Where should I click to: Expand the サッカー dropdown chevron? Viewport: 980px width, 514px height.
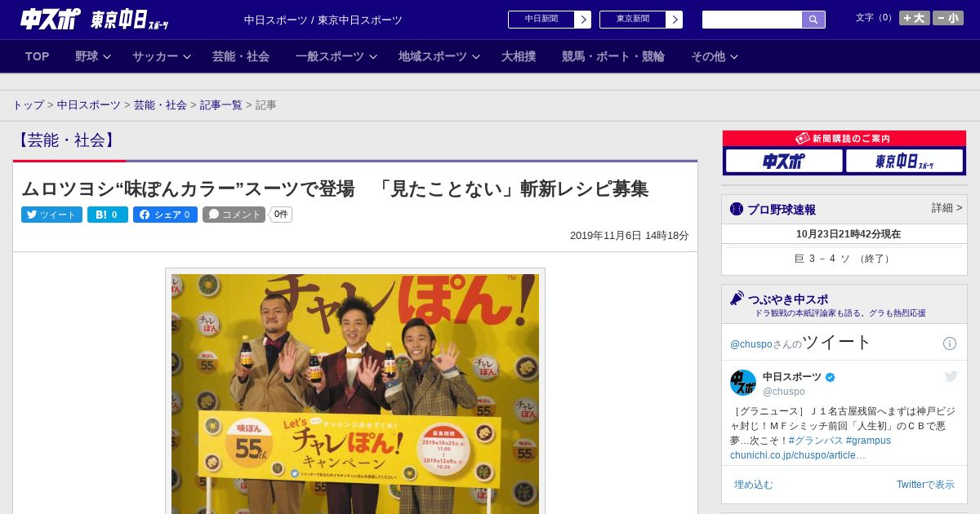pyautogui.click(x=187, y=56)
